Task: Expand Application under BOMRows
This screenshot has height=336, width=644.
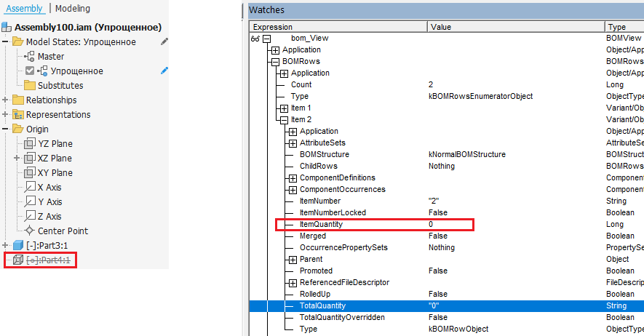Action: click(284, 73)
